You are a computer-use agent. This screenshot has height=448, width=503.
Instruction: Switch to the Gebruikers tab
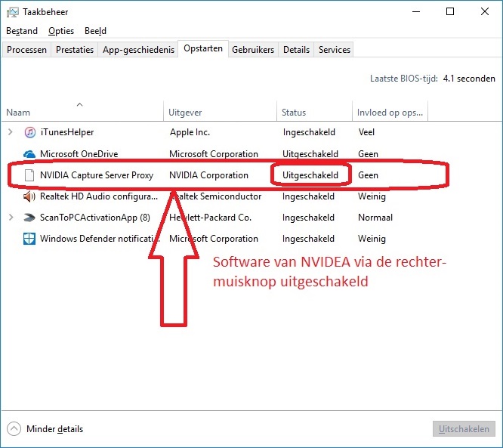253,50
